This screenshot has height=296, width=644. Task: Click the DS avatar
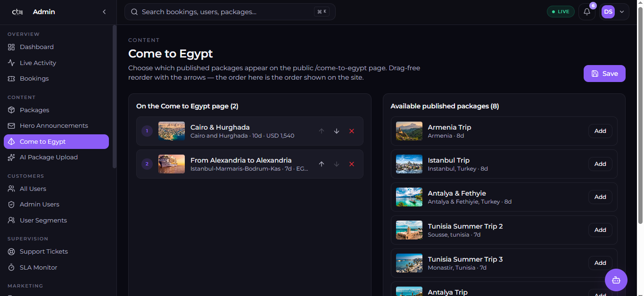608,12
